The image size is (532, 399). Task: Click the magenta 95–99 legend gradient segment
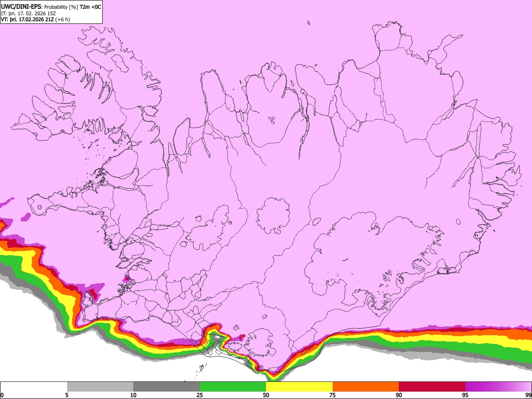[x=498, y=387]
